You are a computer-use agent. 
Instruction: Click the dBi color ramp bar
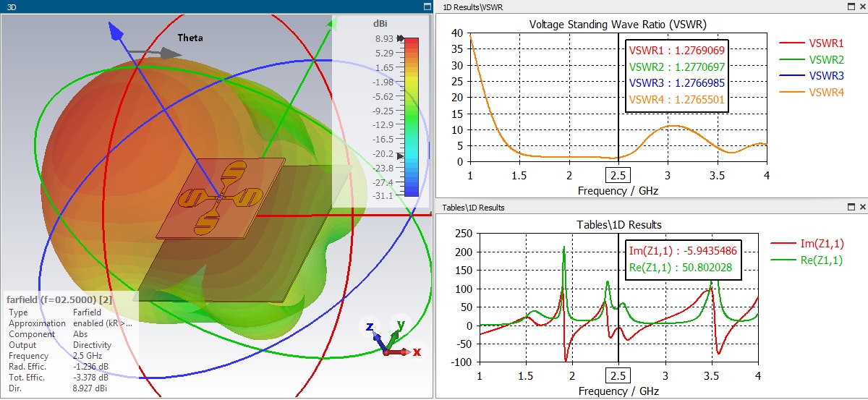tap(411, 117)
